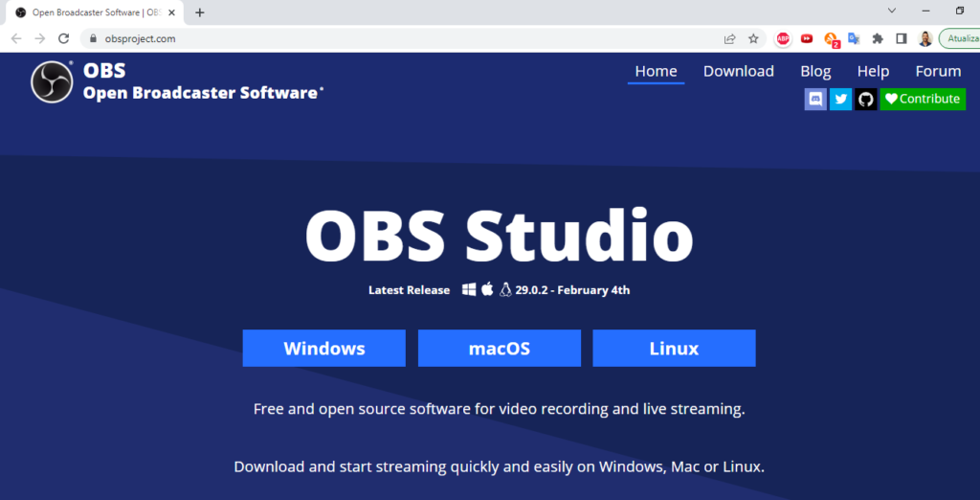Screen dimensions: 980x500
Task: Open the GitHub icon link
Action: [x=865, y=99]
